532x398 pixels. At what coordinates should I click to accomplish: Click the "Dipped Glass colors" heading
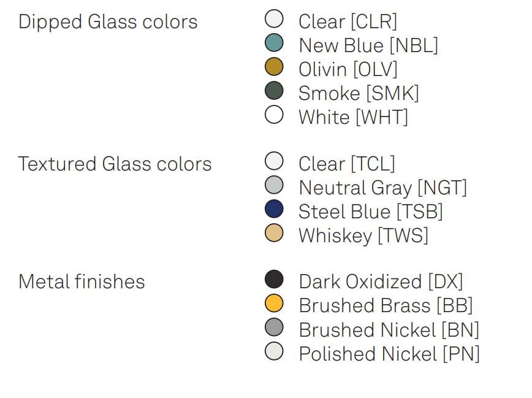(108, 22)
